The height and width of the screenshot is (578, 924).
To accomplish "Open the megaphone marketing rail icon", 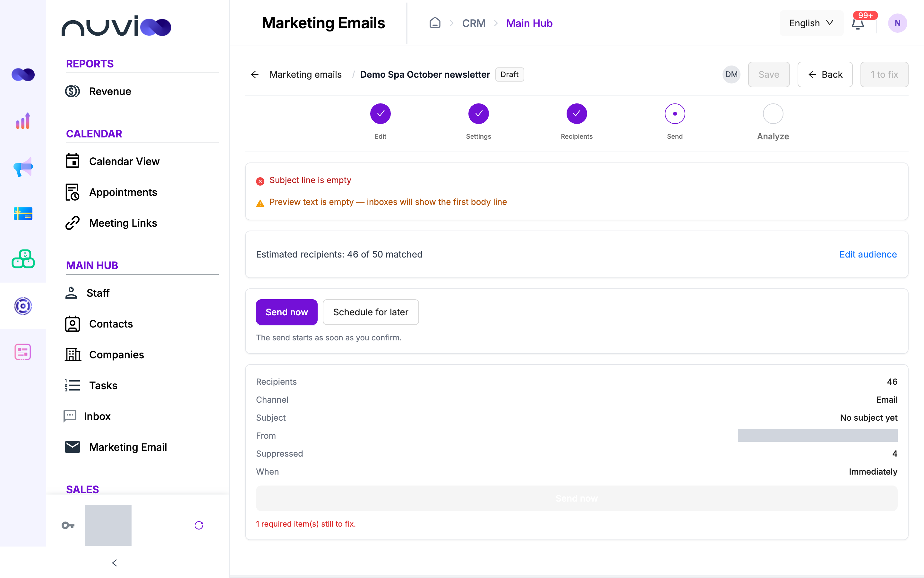I will (23, 167).
